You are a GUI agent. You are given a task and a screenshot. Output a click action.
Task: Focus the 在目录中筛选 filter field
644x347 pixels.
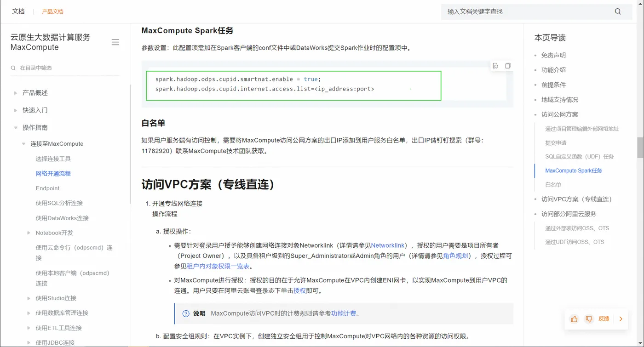tap(64, 68)
